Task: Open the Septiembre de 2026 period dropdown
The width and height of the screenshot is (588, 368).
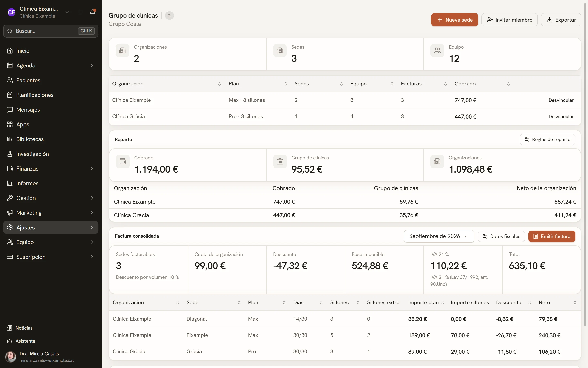Action: [439, 236]
